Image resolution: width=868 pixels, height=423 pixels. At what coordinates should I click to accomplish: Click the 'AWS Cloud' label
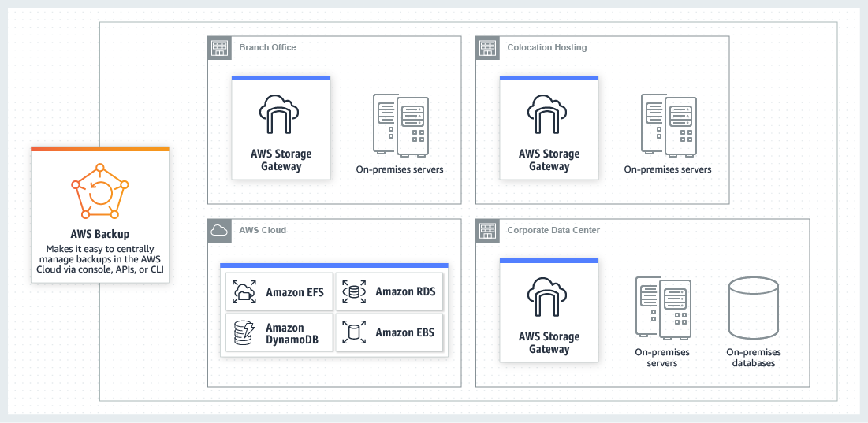(x=263, y=230)
